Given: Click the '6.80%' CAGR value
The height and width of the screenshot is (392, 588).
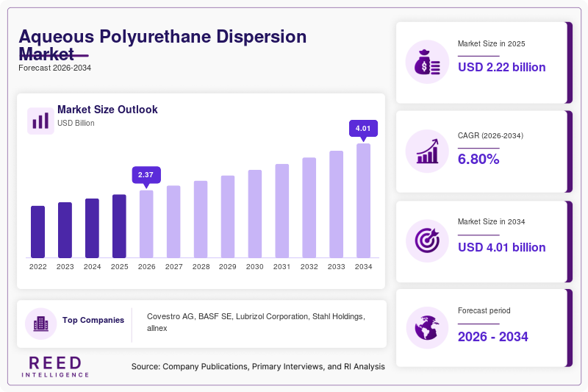Looking at the screenshot, I should [478, 160].
